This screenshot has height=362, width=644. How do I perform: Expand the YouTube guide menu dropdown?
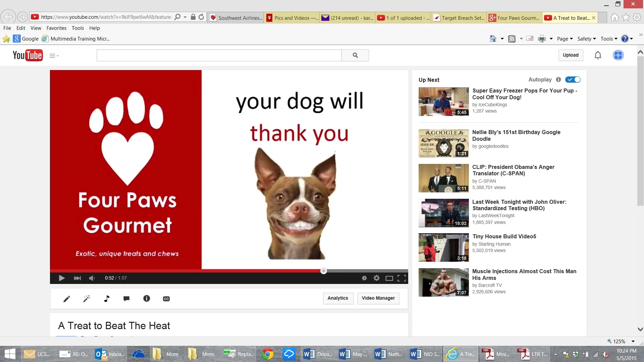point(54,56)
